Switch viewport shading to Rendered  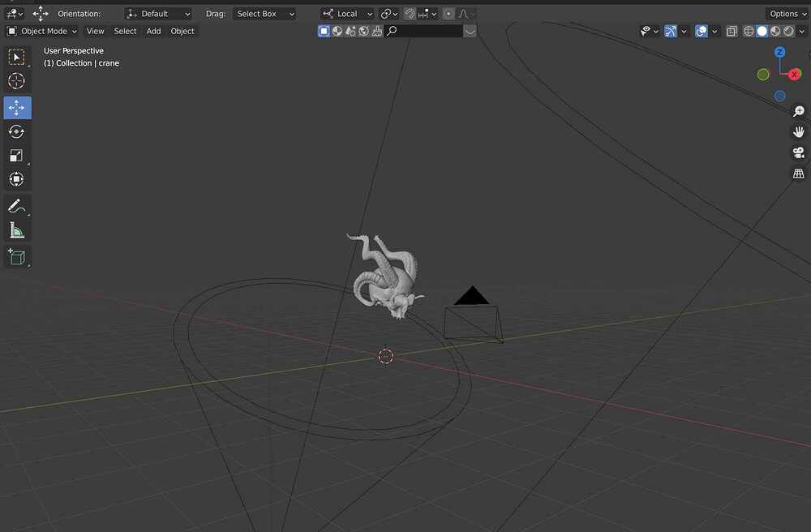pos(789,31)
